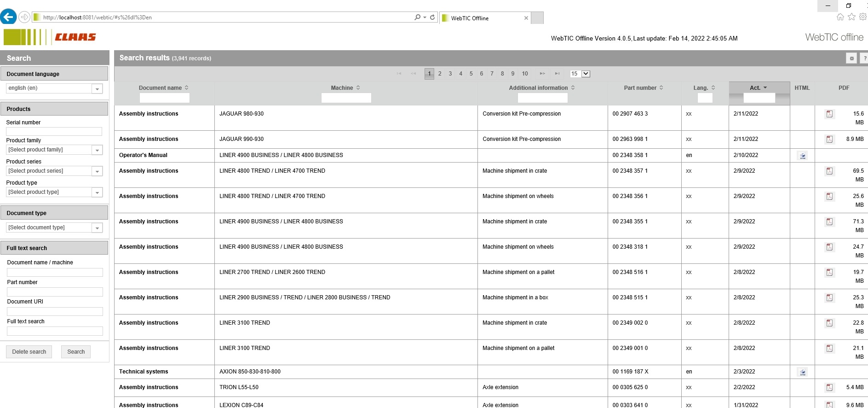
Task: Click the browser address bar URL
Action: click(x=97, y=17)
